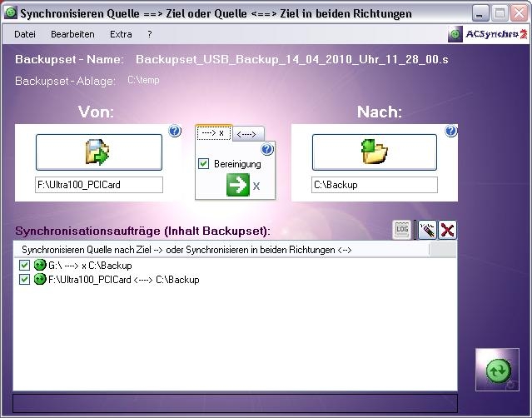
Task: Click the source folder browse button under Von
Action: click(98, 152)
